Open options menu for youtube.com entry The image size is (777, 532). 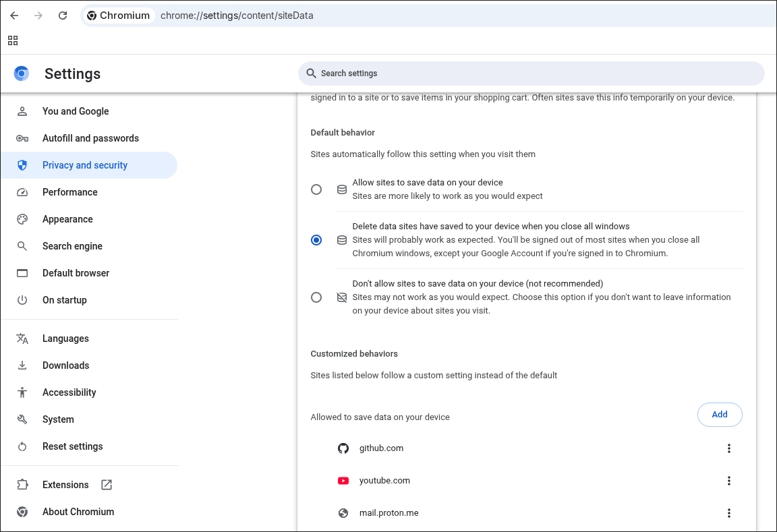pos(729,480)
